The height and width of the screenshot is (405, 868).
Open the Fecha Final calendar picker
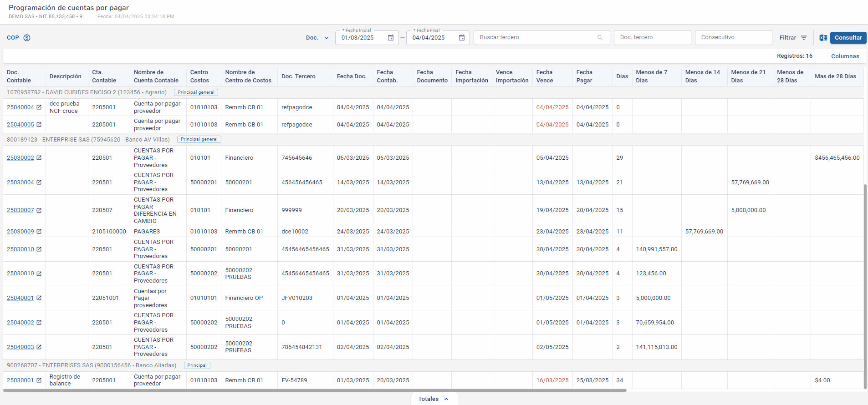point(462,38)
